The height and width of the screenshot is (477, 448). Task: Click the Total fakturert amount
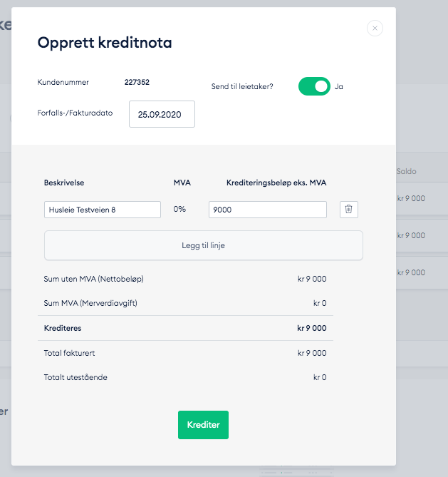point(312,353)
